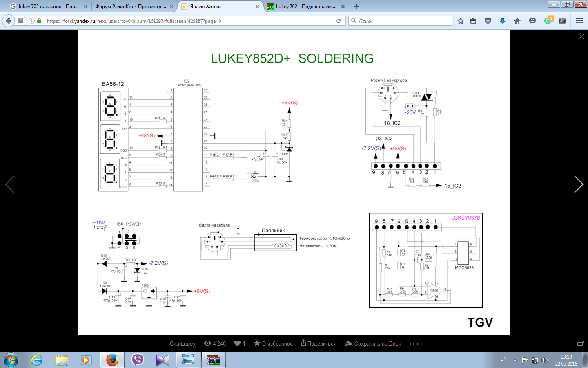This screenshot has height=368, width=588.
Task: Switch to the Форум РадиоКот tab
Action: (x=131, y=7)
